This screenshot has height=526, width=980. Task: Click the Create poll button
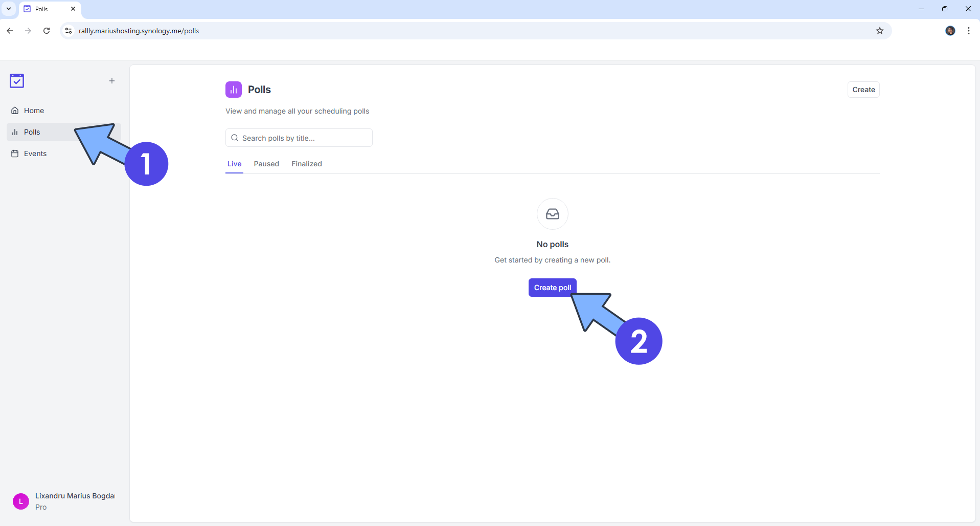tap(552, 288)
